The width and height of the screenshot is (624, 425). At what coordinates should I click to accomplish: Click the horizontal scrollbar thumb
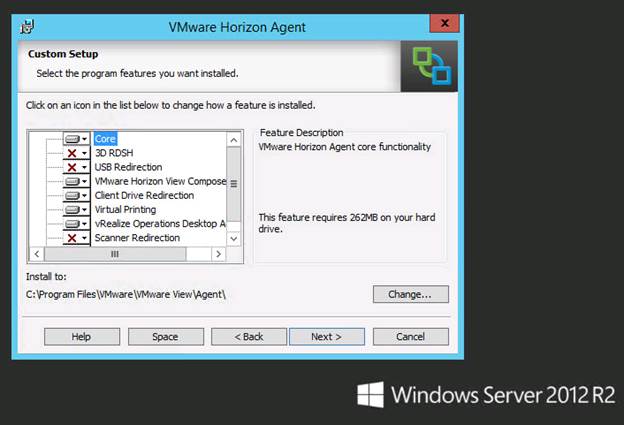tap(115, 254)
